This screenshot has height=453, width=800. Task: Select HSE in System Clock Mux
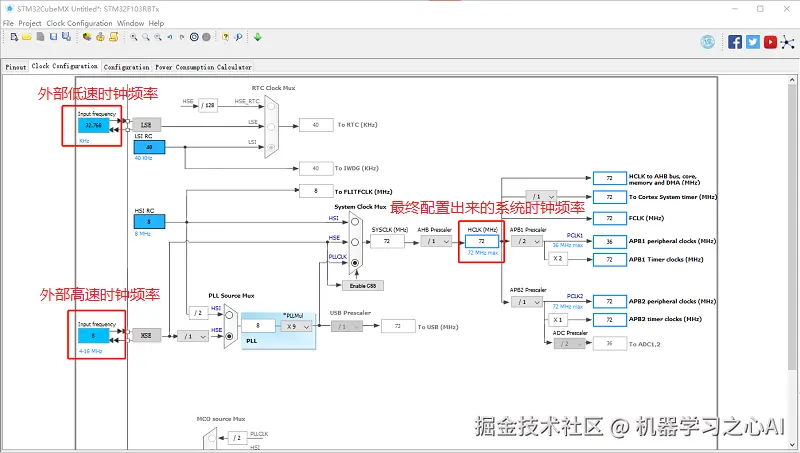click(355, 242)
